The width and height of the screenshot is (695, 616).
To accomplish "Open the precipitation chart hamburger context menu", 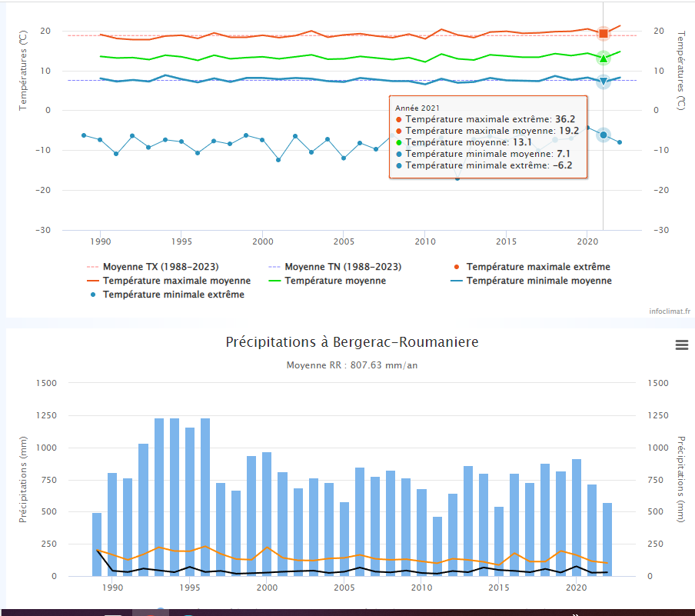I will [682, 345].
